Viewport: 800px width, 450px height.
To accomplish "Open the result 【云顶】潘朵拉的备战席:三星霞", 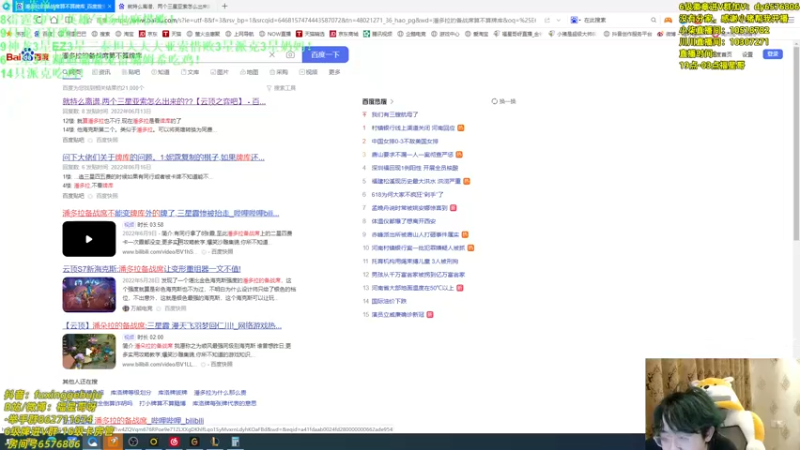I will coord(172,326).
